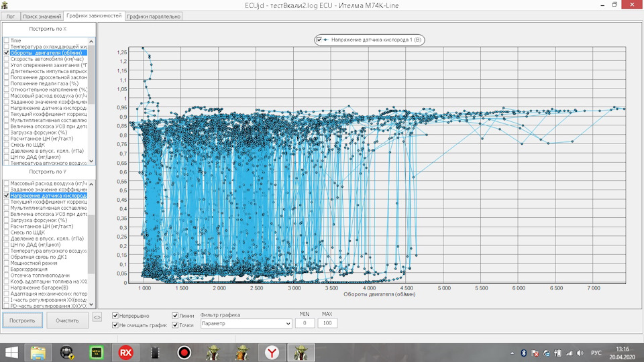Click the Bluetooth icon in system tray
The image size is (644, 362).
[x=523, y=353]
